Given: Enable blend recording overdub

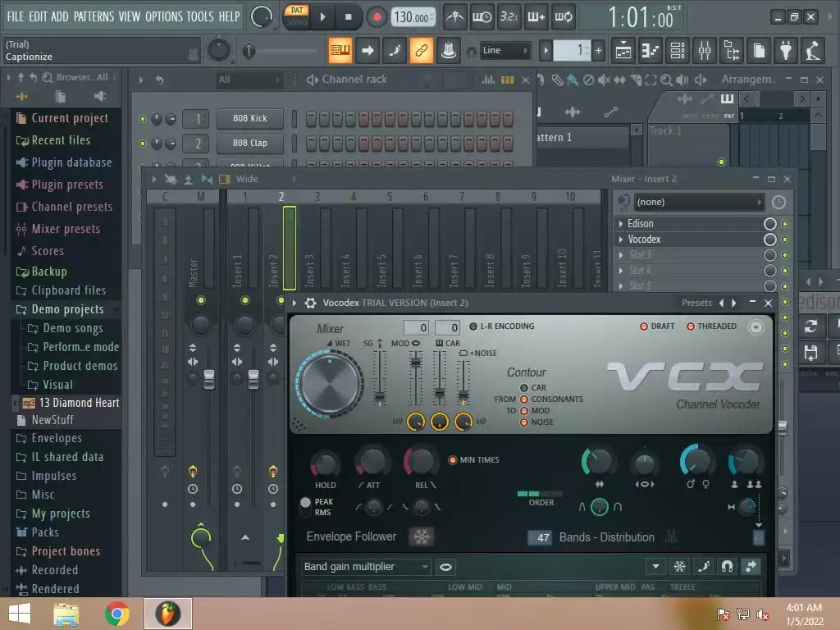Looking at the screenshot, I should 536,17.
